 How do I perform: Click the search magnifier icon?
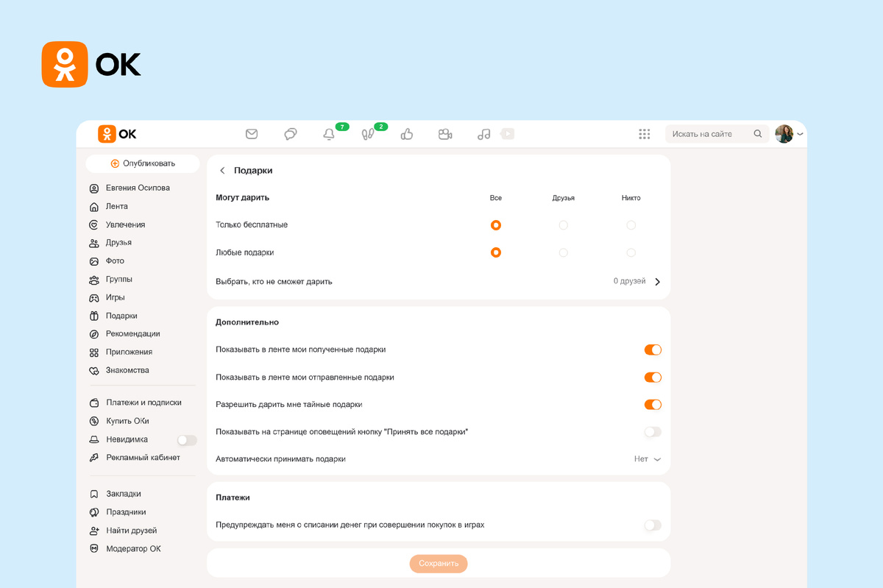[758, 134]
